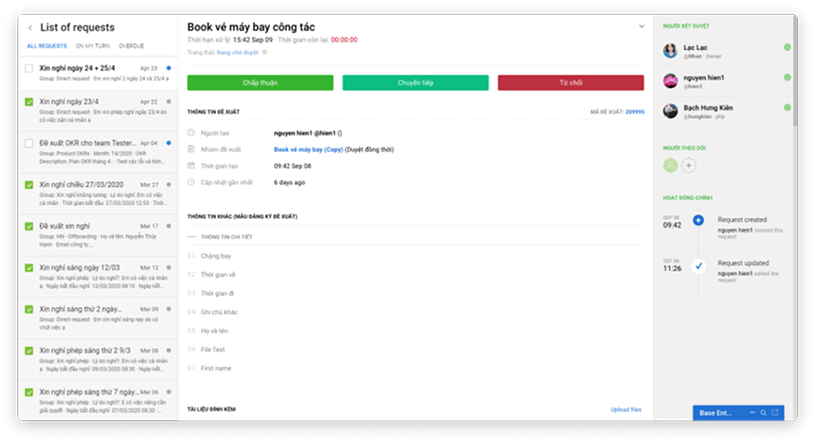The height and width of the screenshot is (442, 816).
Task: Pop out the Base Ent chat window
Action: (775, 412)
